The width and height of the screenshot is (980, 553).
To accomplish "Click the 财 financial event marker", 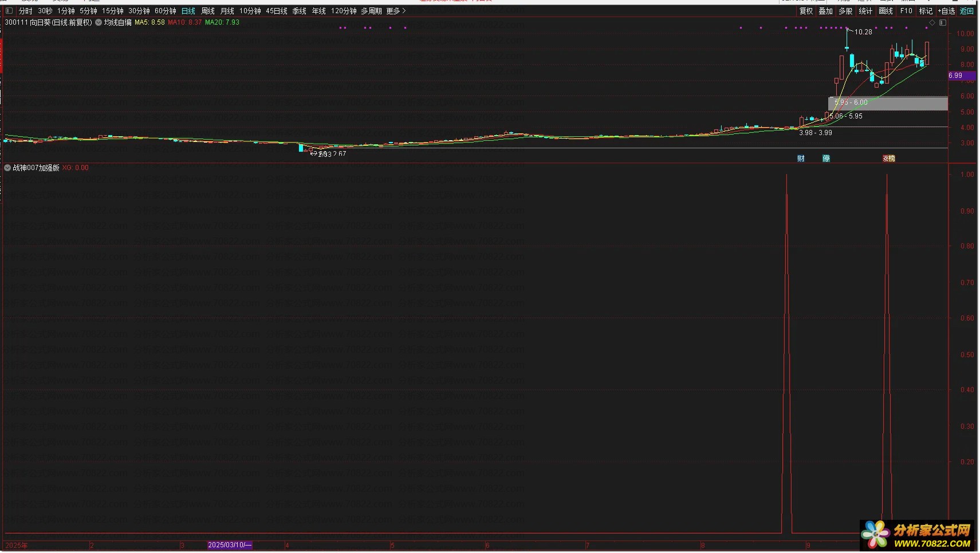I will [x=801, y=159].
